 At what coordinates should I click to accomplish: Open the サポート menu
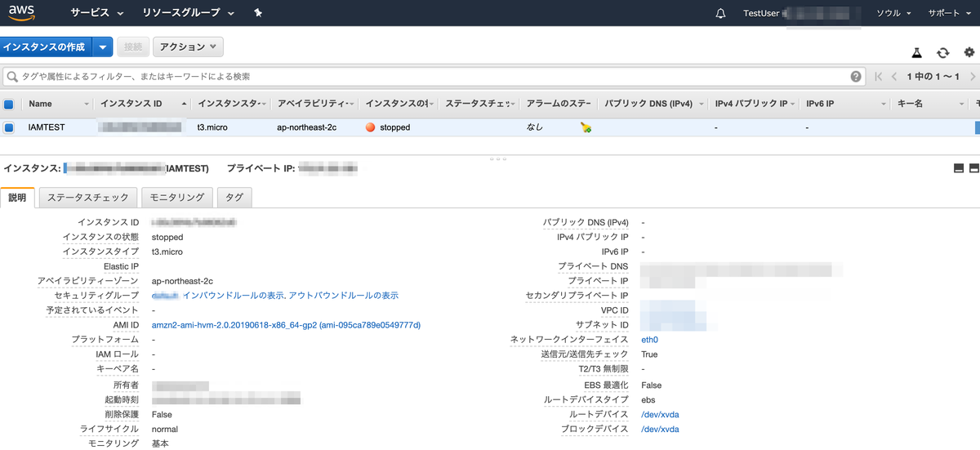click(x=949, y=13)
